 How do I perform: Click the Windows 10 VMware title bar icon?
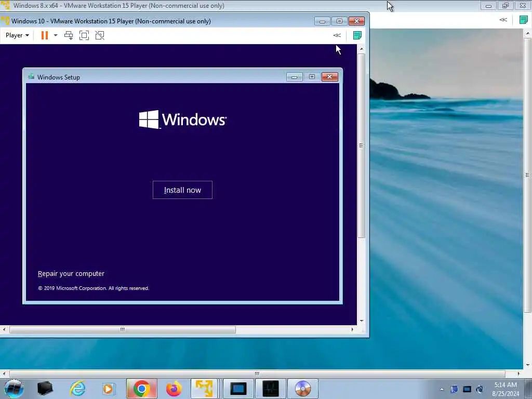click(x=5, y=21)
